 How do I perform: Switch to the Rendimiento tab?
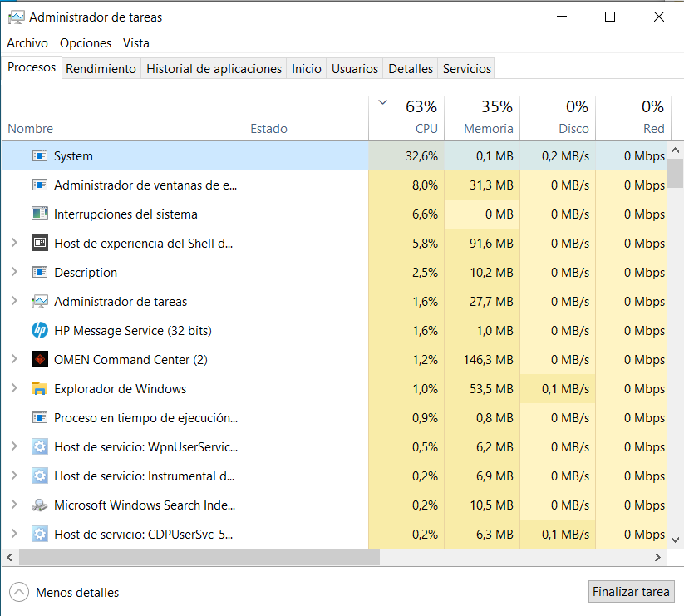tap(101, 68)
